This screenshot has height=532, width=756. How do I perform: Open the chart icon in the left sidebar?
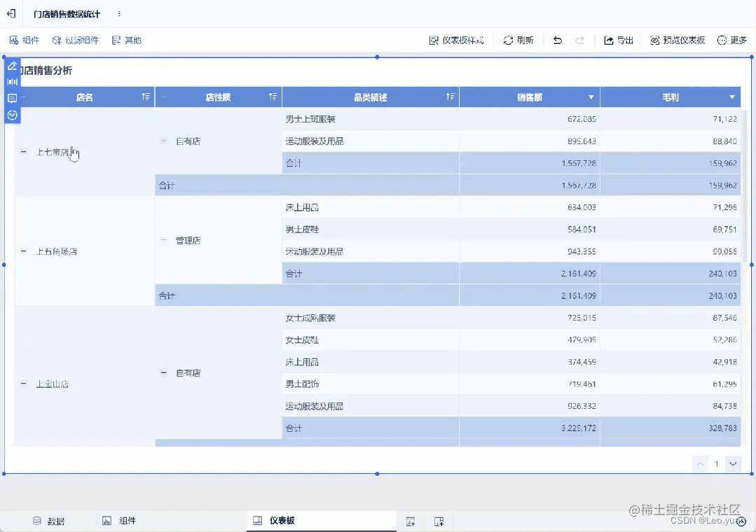click(x=12, y=81)
